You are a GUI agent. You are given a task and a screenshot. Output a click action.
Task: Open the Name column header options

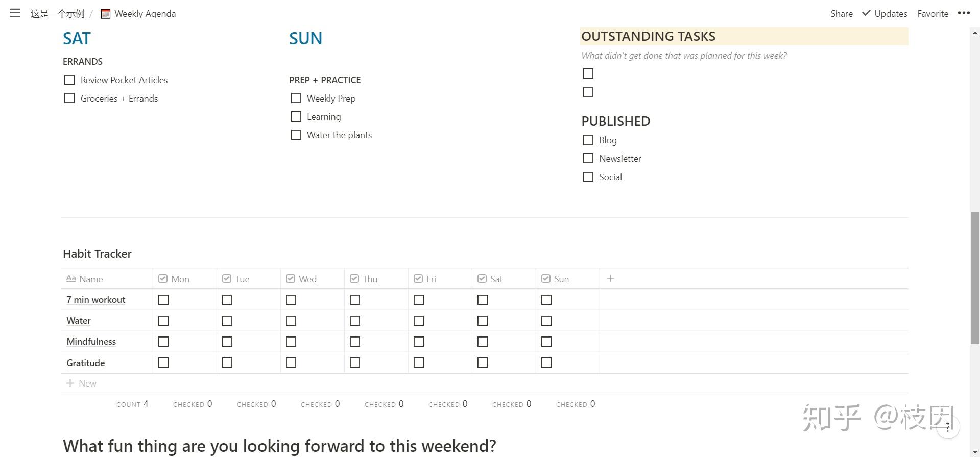(90, 279)
